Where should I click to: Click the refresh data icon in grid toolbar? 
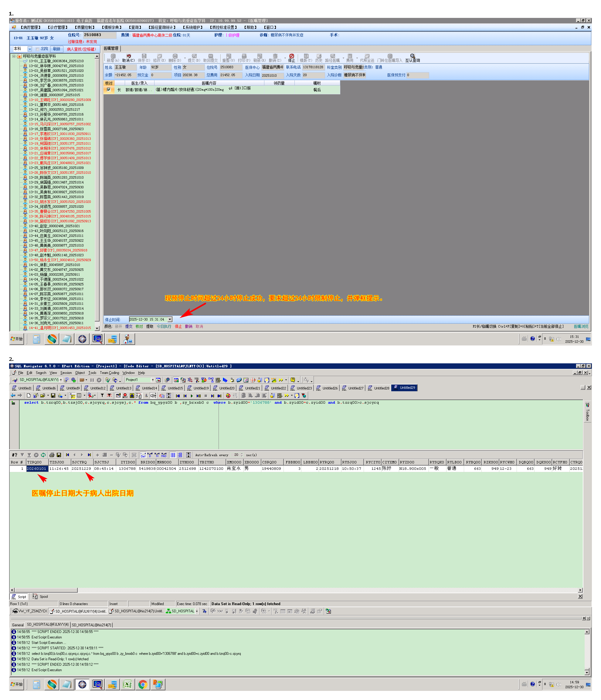tap(43, 455)
